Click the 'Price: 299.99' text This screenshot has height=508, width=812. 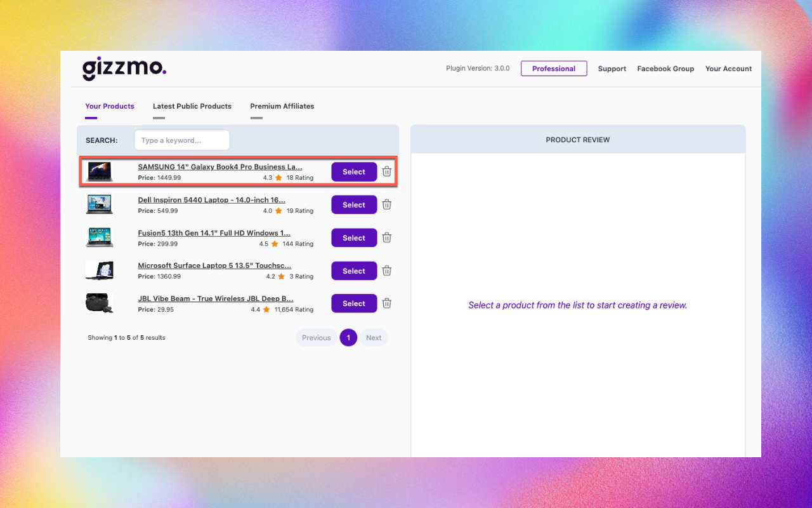[158, 244]
